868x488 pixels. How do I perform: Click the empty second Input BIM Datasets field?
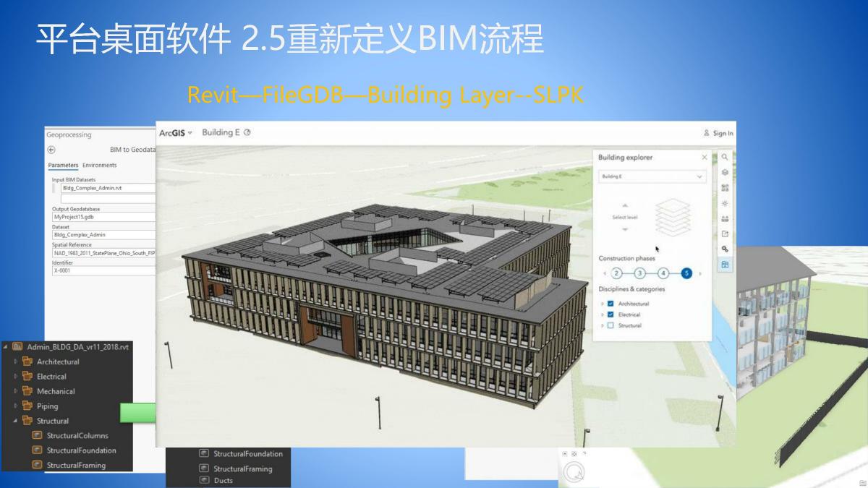pyautogui.click(x=108, y=197)
